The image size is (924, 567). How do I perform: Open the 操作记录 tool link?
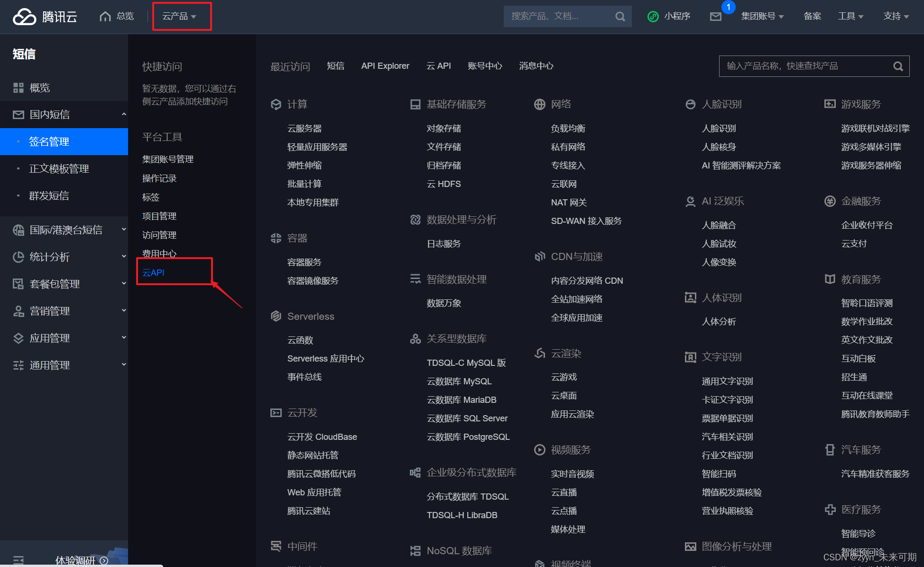pyautogui.click(x=159, y=178)
